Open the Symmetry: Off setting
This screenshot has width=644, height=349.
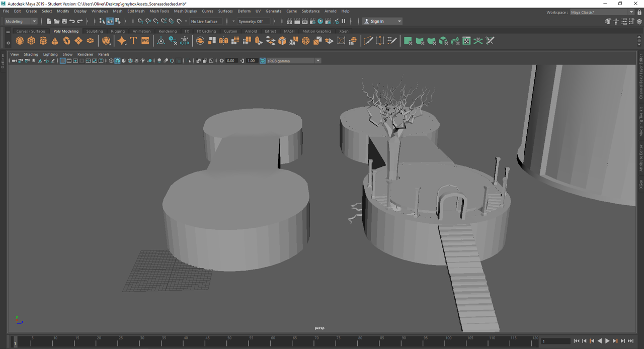coord(251,21)
